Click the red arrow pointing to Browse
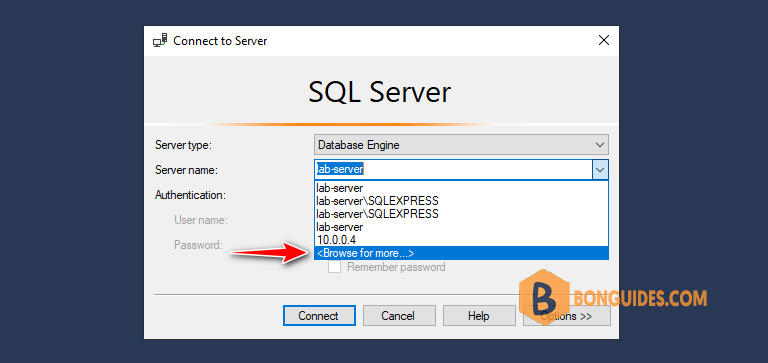 (x=269, y=253)
